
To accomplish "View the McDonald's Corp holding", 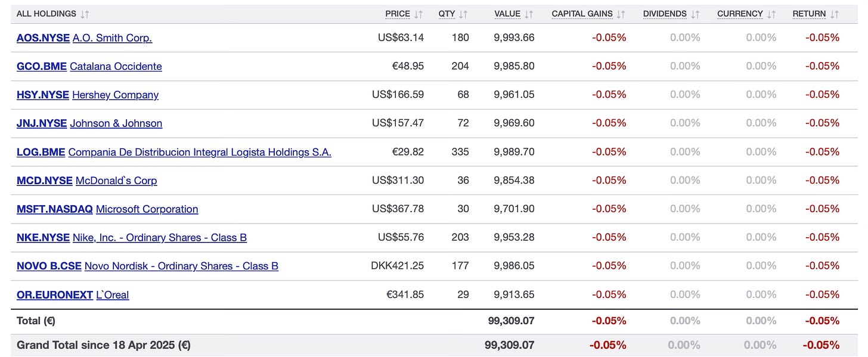I will click(116, 181).
